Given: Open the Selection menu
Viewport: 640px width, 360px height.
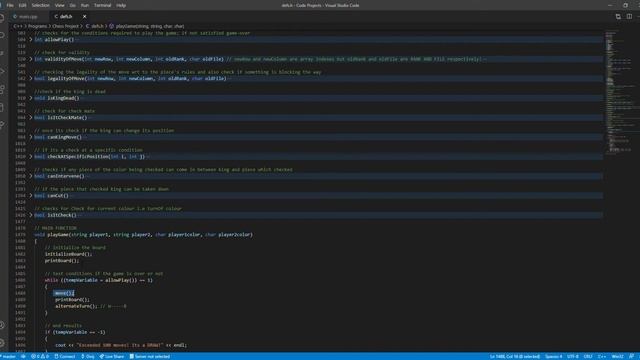Looking at the screenshot, I should coord(40,5).
